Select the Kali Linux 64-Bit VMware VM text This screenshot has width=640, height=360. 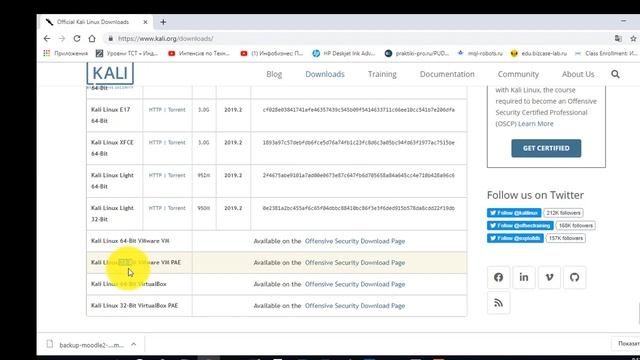tap(130, 241)
